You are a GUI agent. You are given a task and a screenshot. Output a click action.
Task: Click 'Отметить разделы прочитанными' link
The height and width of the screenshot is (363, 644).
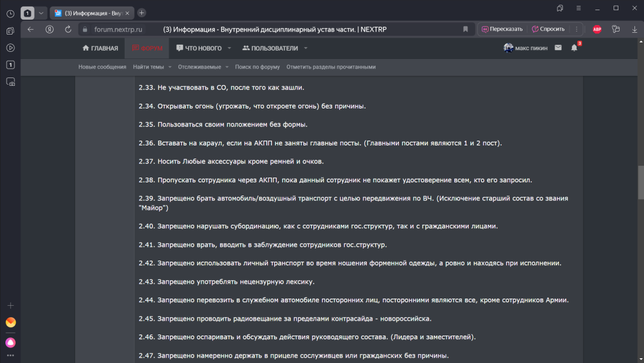tap(331, 67)
